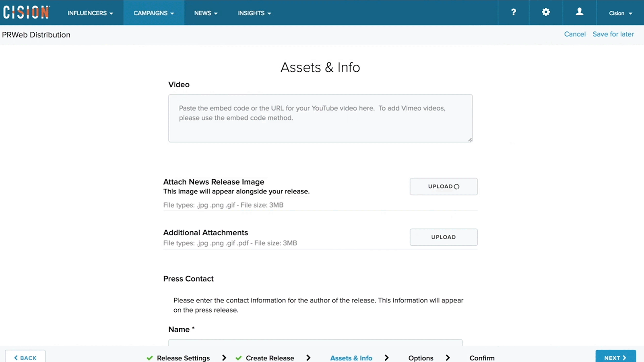Open the Campaigns dropdown
The height and width of the screenshot is (362, 644).
153,13
